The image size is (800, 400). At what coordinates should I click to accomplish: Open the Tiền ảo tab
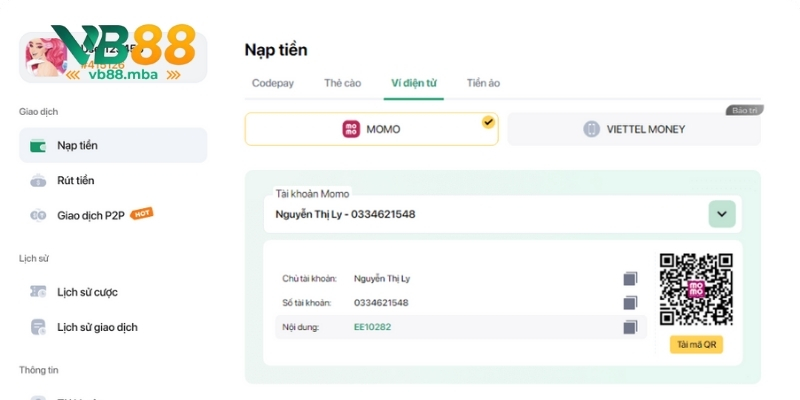(482, 83)
